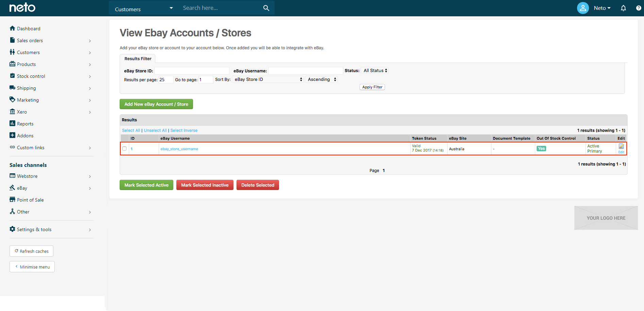Click the Stock control clipboard icon
This screenshot has width=644, height=311.
13,76
